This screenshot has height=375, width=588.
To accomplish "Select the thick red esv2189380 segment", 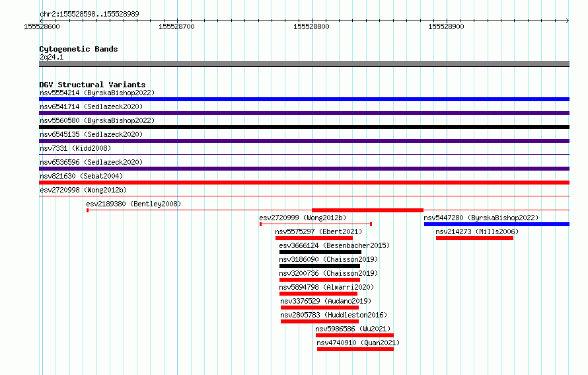I will point(367,210).
